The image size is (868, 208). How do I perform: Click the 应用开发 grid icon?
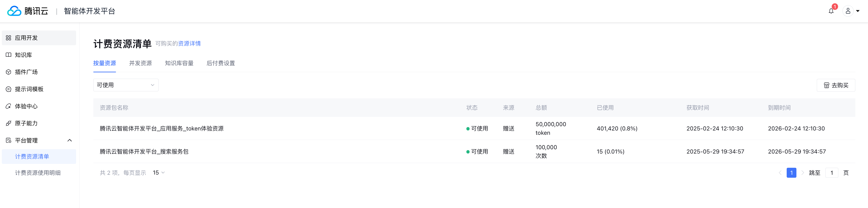[8, 38]
